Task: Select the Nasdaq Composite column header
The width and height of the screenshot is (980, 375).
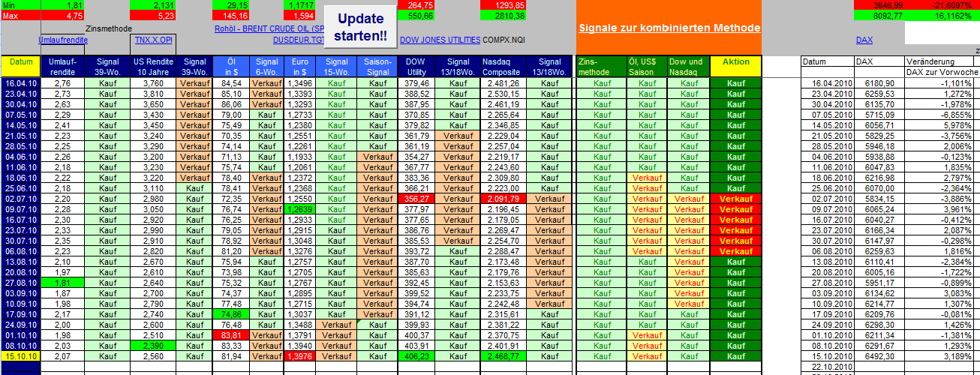Action: coord(501,66)
